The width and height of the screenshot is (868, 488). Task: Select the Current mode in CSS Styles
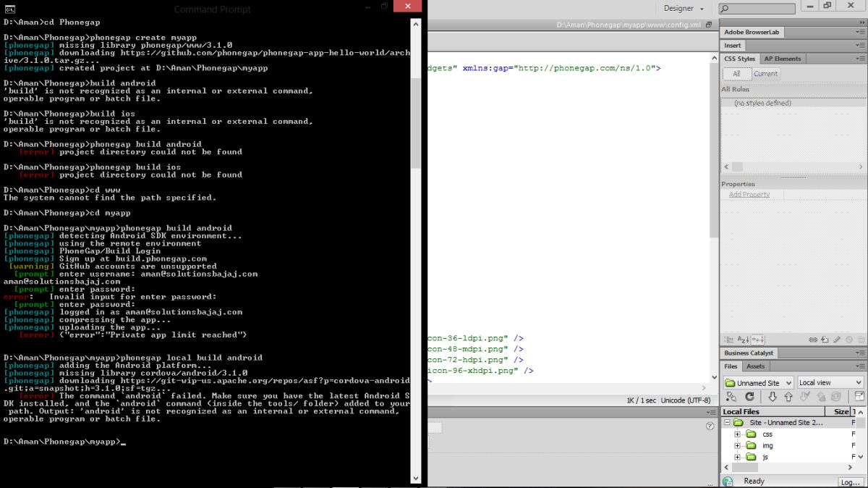click(x=765, y=74)
